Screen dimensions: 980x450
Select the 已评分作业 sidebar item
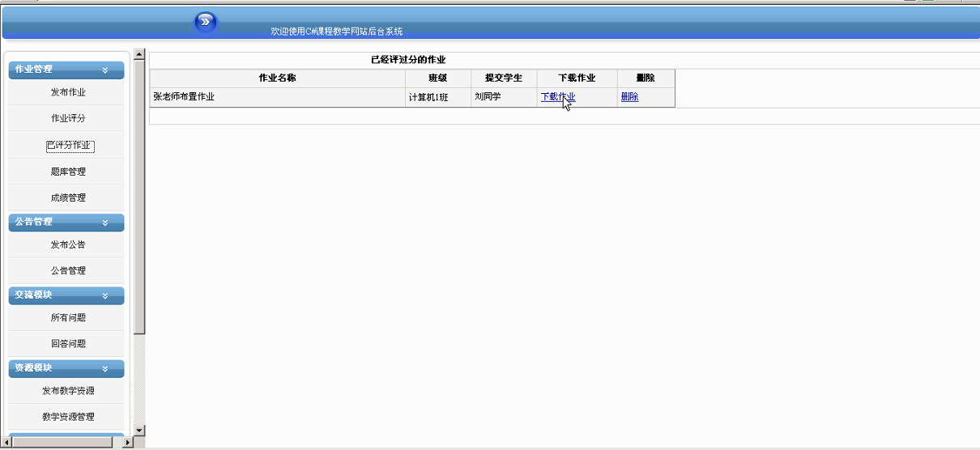(70, 146)
